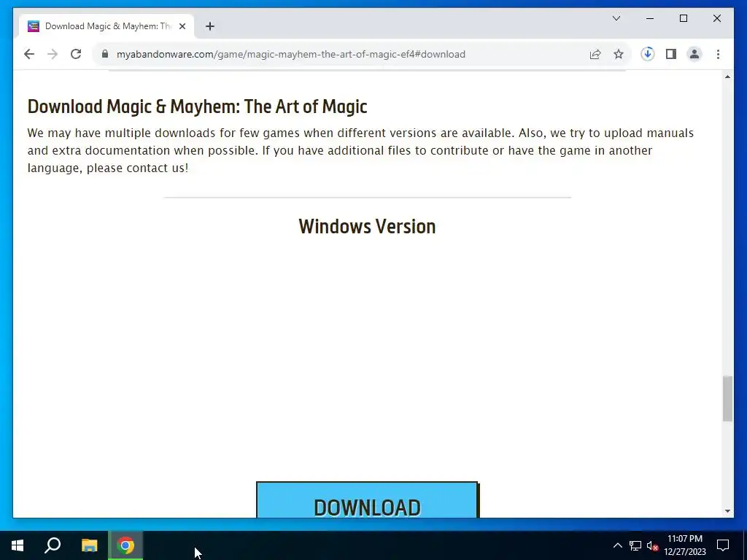
Task: Click the network tray icon
Action: pyautogui.click(x=635, y=545)
